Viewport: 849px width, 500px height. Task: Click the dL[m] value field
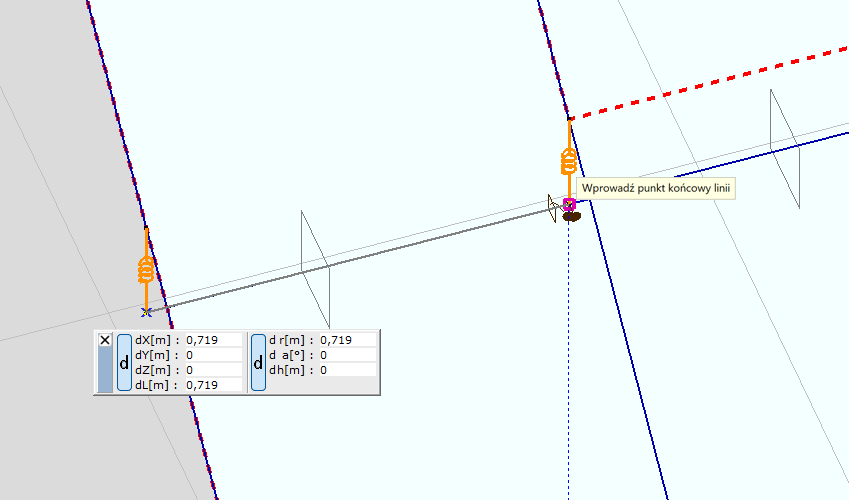coord(214,385)
